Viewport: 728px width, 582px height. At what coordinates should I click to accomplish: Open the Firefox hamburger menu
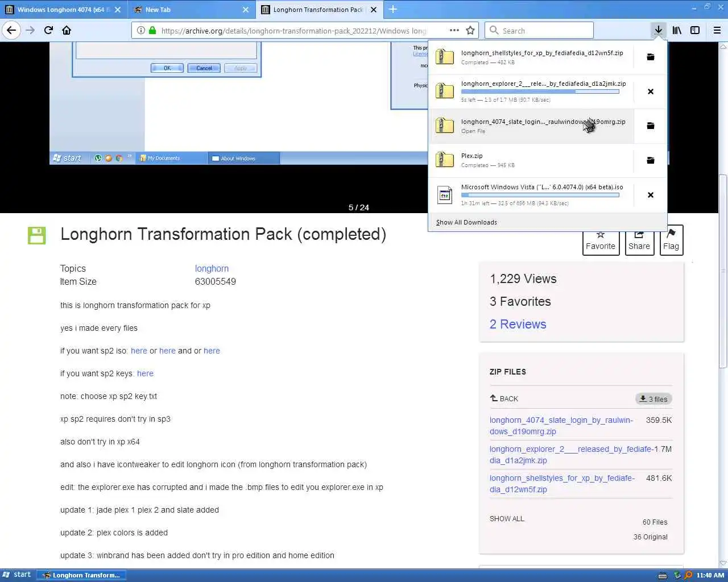coord(717,30)
